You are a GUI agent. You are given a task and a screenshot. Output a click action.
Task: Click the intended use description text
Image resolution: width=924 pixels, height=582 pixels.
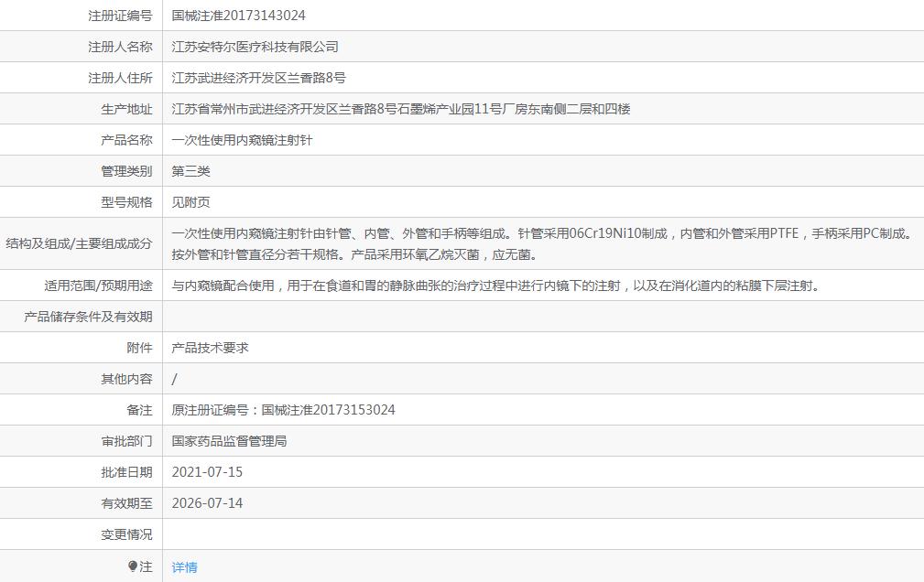click(495, 286)
